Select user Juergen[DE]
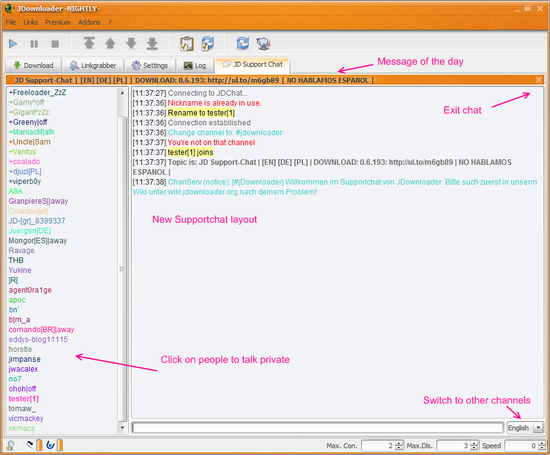 point(30,231)
